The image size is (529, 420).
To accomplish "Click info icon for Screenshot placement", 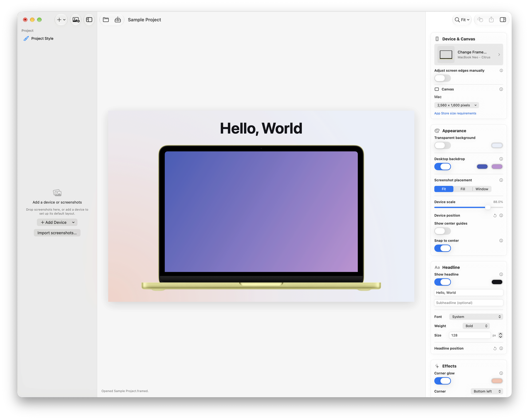I will click(501, 180).
